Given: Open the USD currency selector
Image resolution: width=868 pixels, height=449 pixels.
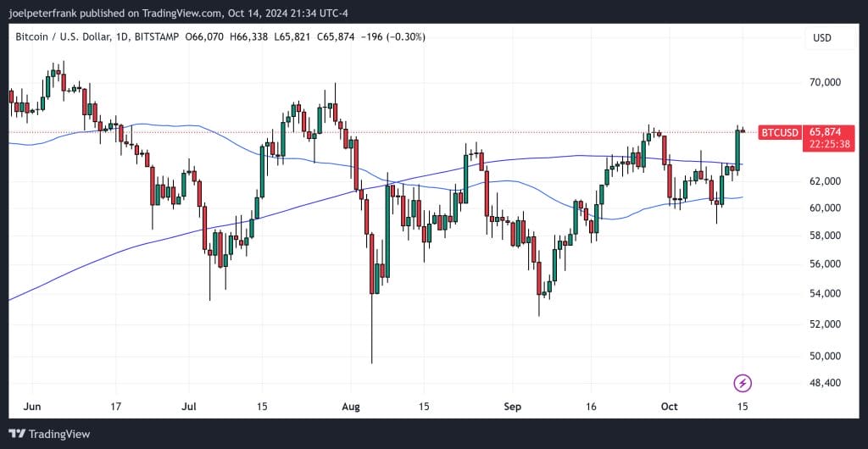Looking at the screenshot, I should [x=821, y=37].
